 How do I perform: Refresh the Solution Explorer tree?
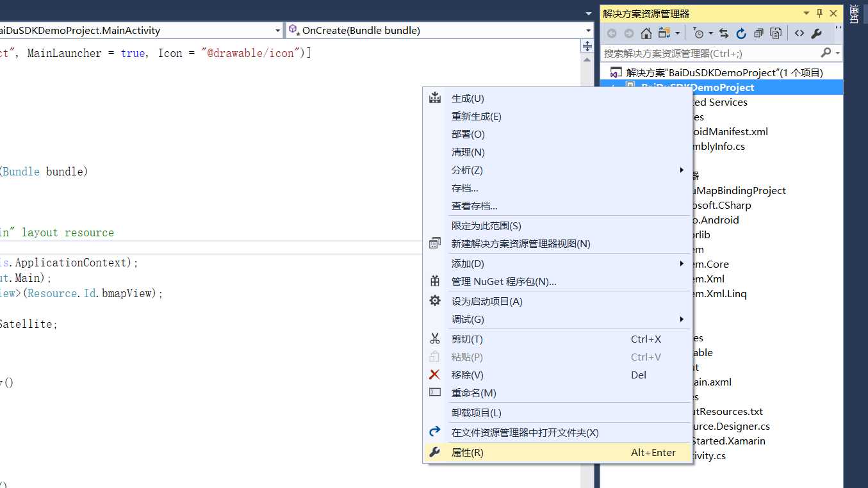(x=741, y=33)
